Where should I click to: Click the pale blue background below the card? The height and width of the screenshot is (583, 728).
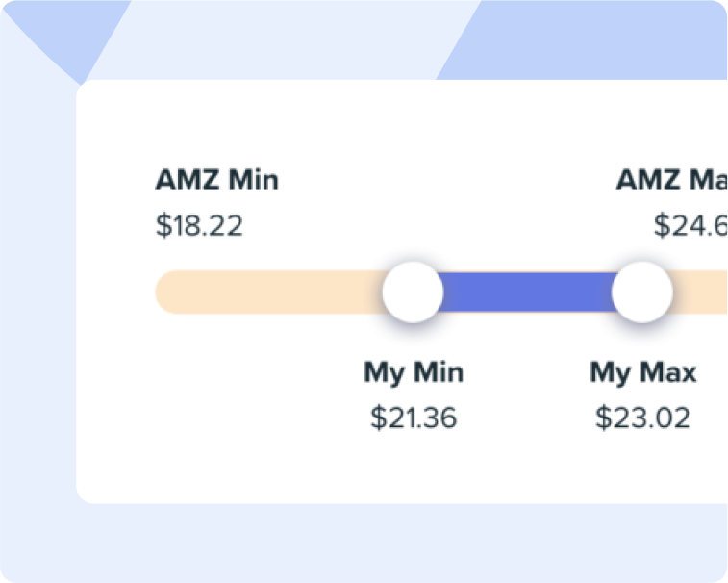[x=385, y=544]
